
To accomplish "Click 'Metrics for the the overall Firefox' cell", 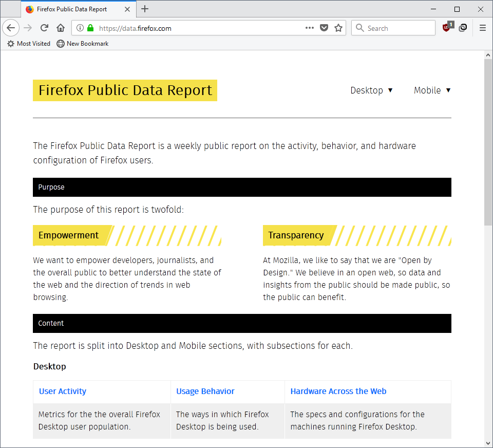I will (102, 421).
